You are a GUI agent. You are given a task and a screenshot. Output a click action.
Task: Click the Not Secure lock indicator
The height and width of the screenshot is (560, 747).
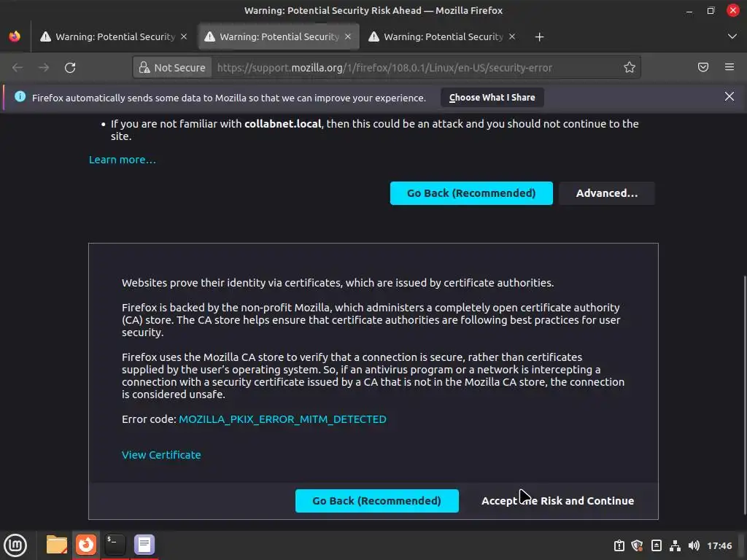(172, 68)
